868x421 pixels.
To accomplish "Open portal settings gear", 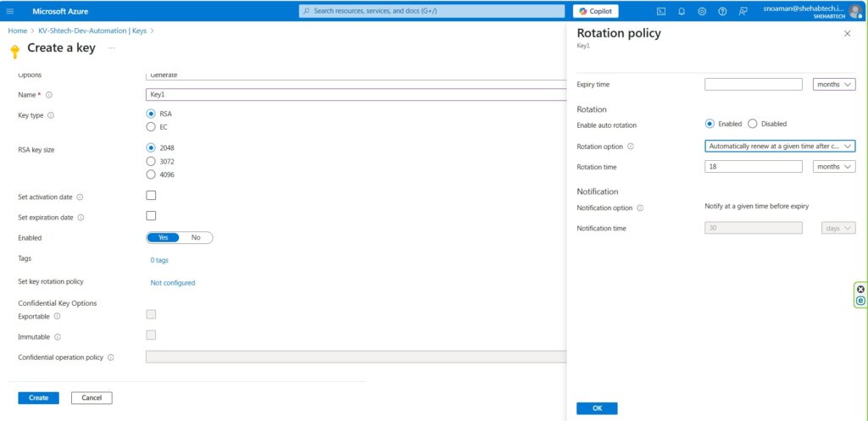I will [x=702, y=11].
